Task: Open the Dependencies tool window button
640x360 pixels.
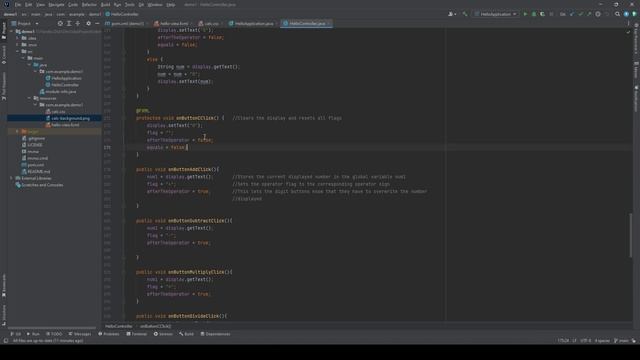Action: click(216, 334)
